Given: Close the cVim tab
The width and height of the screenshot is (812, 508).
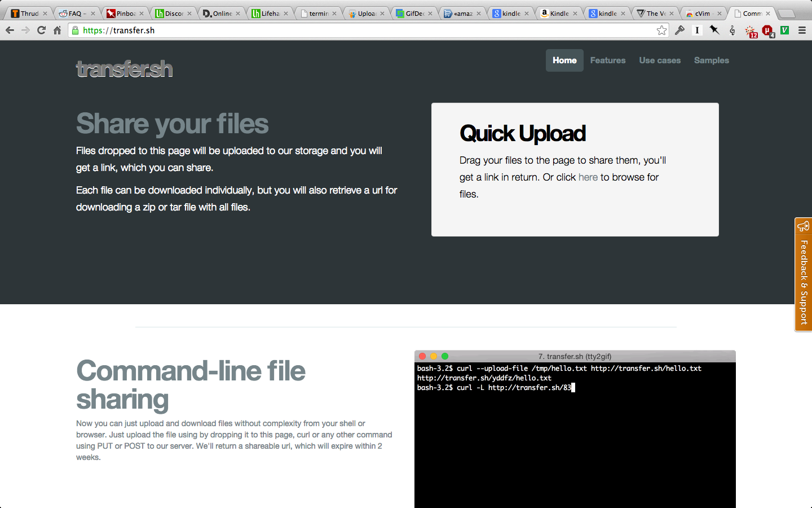Looking at the screenshot, I should click(720, 14).
